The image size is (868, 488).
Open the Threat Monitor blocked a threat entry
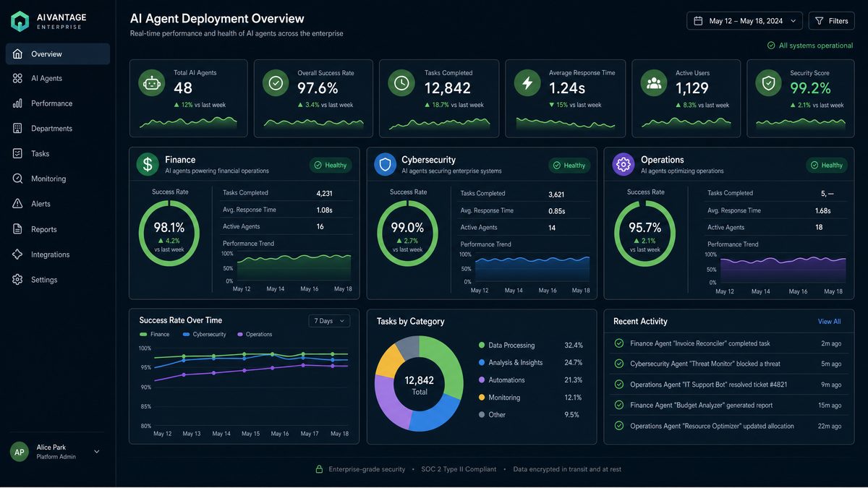(x=728, y=364)
